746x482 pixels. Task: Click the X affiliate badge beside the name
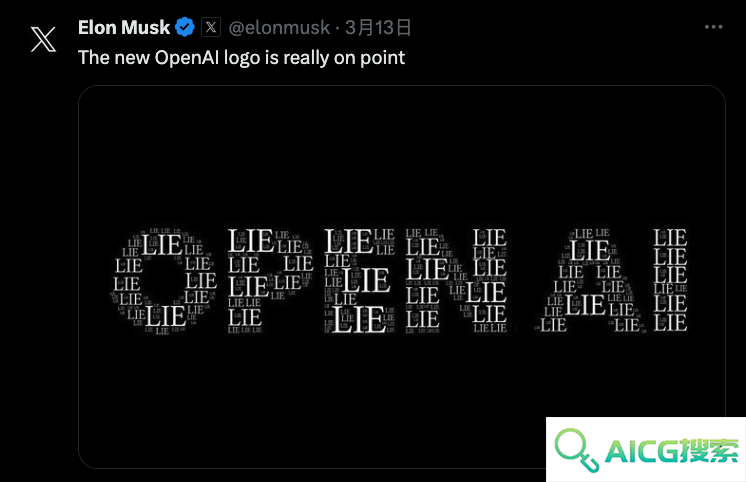tap(211, 27)
